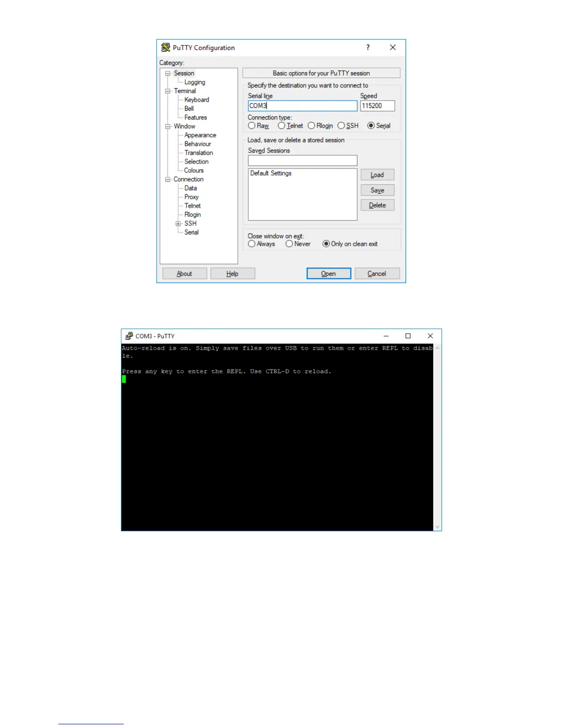The height and width of the screenshot is (728, 563).
Task: Close the PuTTY Configuration dialog
Action: (393, 47)
